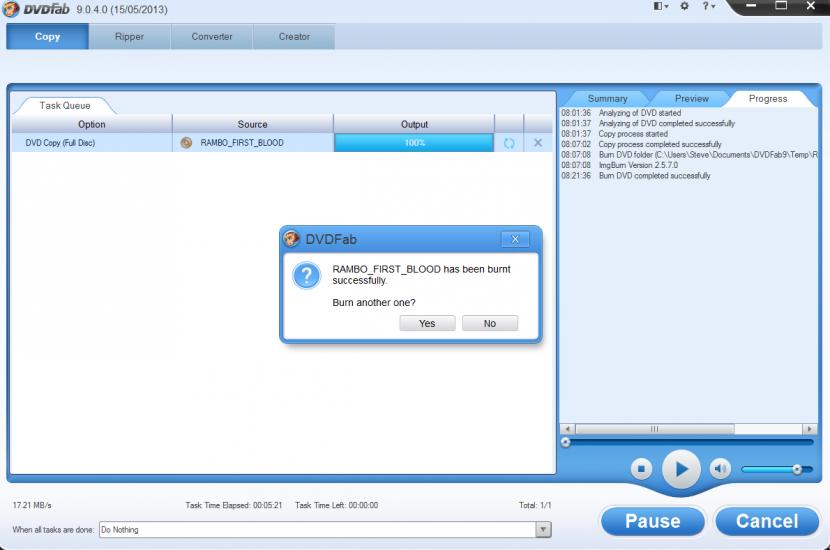Open the 'When all tasks are done' dropdown arrow
The height and width of the screenshot is (550, 830).
click(x=543, y=529)
